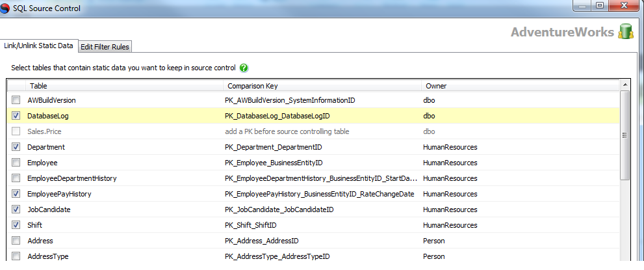Tick the EmployeeDepartmentHistory checkbox

pyautogui.click(x=16, y=178)
